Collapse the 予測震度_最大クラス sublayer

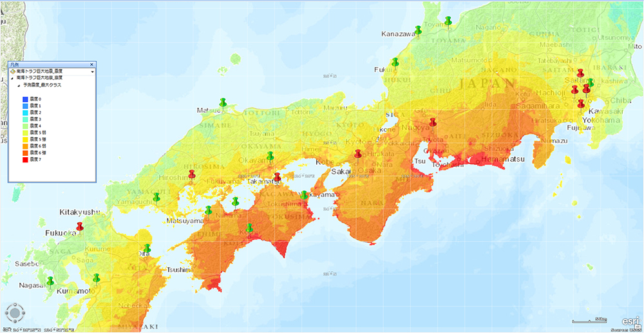[19, 85]
